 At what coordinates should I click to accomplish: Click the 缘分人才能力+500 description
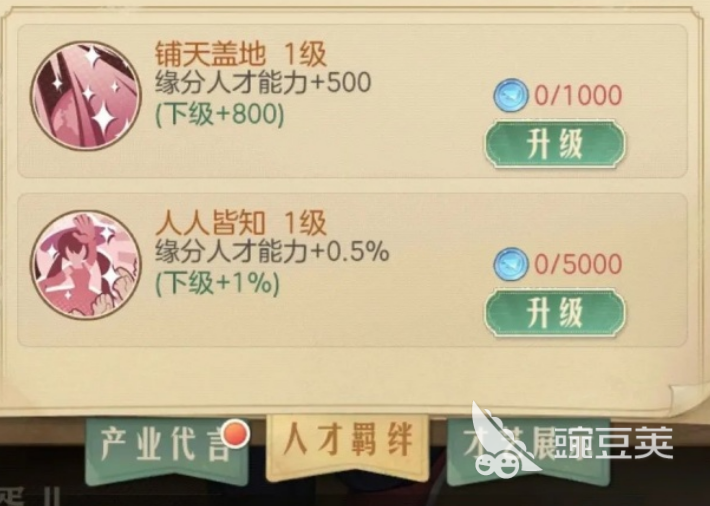pos(263,83)
